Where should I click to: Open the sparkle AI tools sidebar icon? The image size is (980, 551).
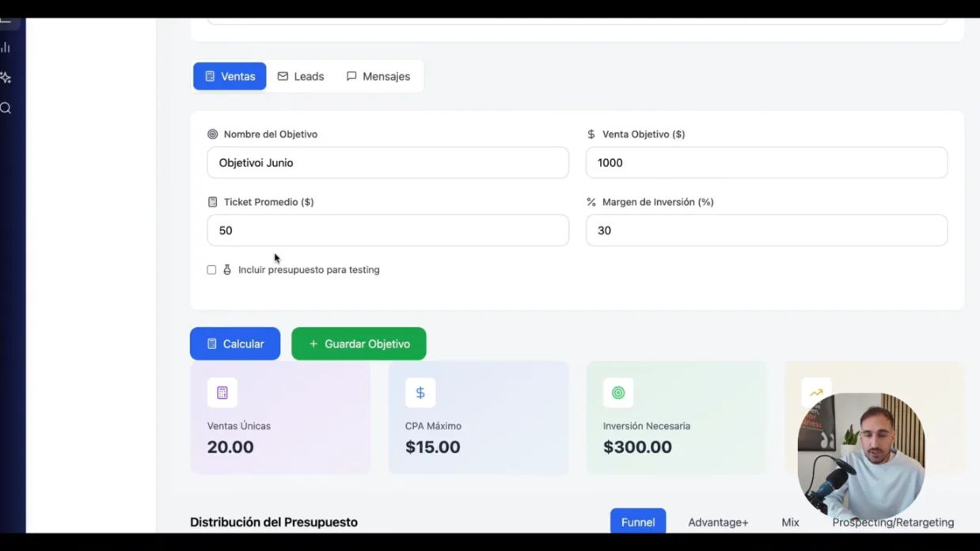tap(6, 78)
